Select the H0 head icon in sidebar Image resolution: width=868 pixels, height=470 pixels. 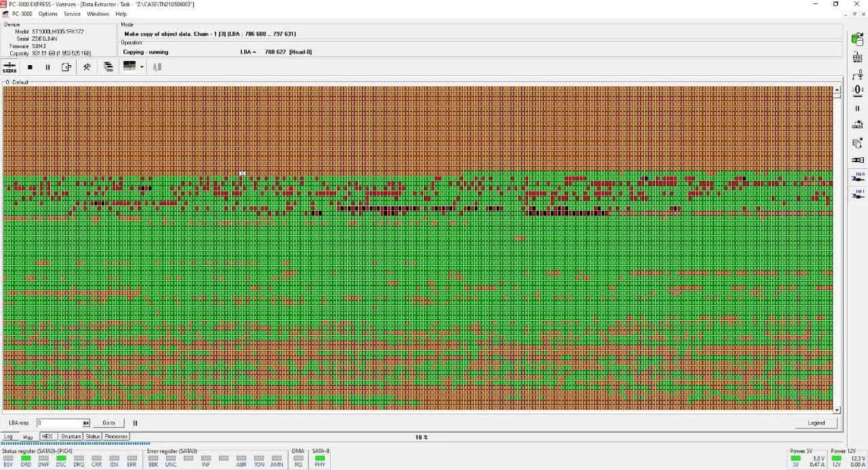click(858, 177)
